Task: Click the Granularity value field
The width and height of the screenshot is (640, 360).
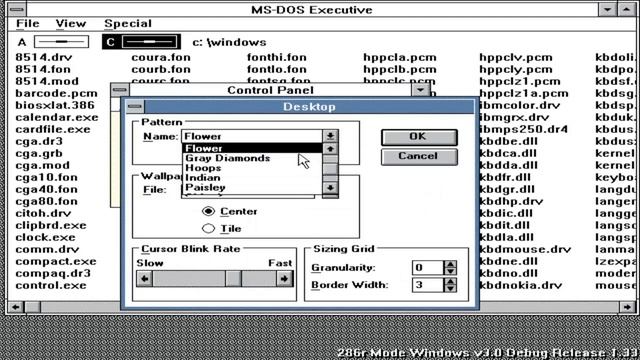Action: point(427,268)
